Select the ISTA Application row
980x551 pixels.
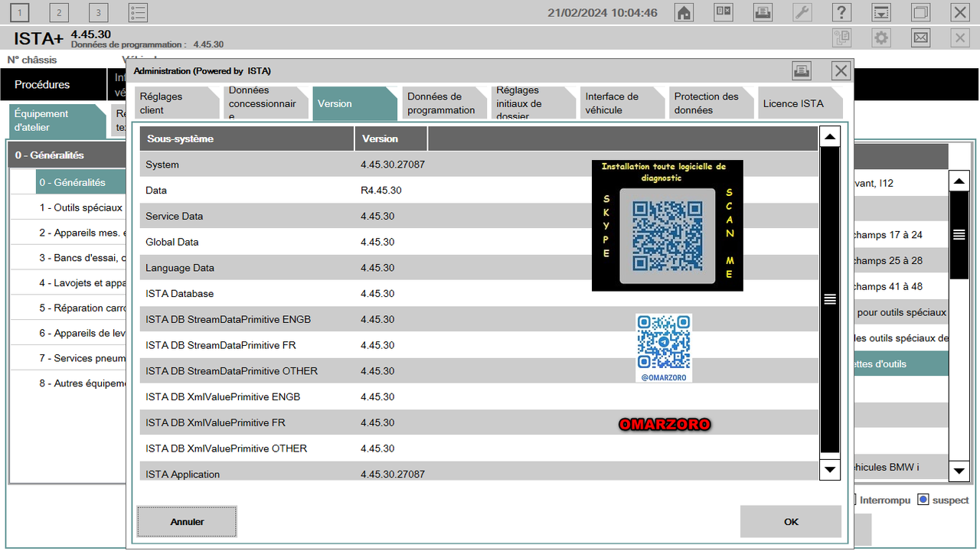point(479,472)
